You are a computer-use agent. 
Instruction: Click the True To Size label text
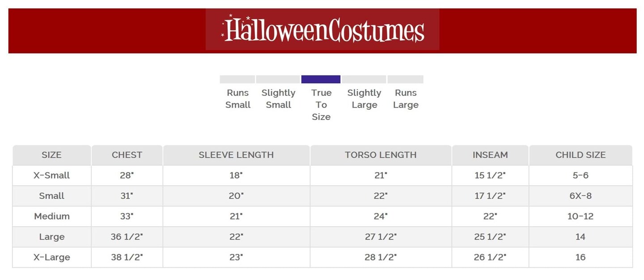(x=321, y=105)
